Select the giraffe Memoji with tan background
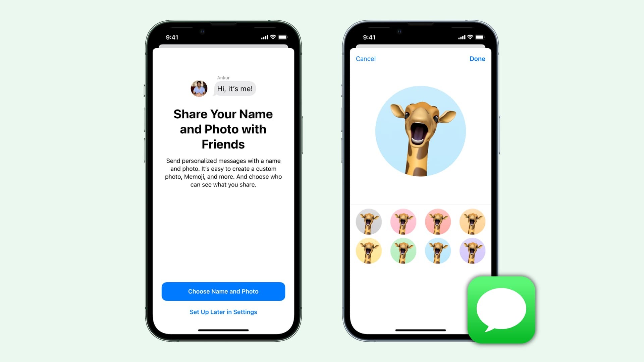 point(472,222)
